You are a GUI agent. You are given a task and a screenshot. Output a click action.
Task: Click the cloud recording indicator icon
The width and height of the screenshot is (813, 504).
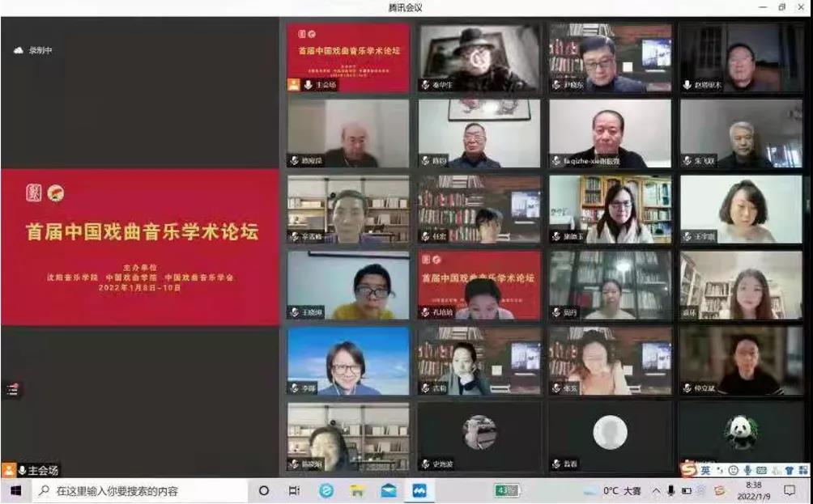click(x=19, y=50)
